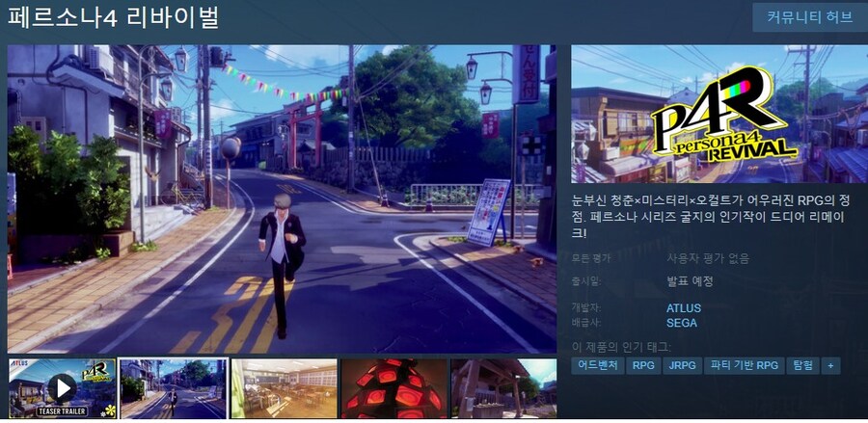Open the 커뮤니티 허브 button
This screenshot has height=423, width=868.
(810, 16)
